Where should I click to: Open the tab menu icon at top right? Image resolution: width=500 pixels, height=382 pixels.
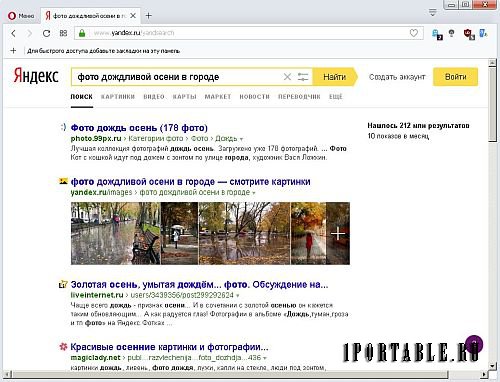tap(433, 13)
